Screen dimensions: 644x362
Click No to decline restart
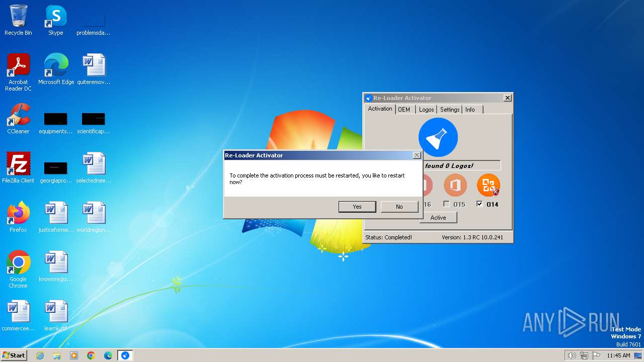[399, 207]
